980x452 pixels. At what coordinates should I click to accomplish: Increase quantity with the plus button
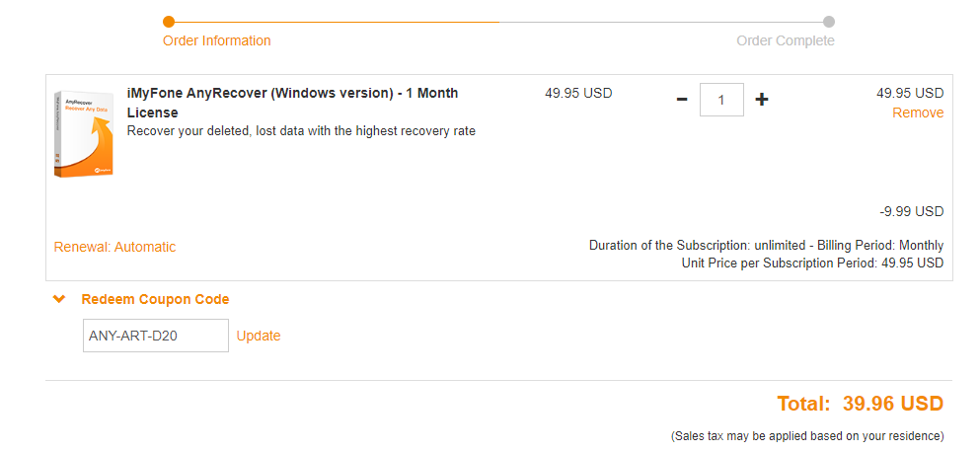point(761,100)
